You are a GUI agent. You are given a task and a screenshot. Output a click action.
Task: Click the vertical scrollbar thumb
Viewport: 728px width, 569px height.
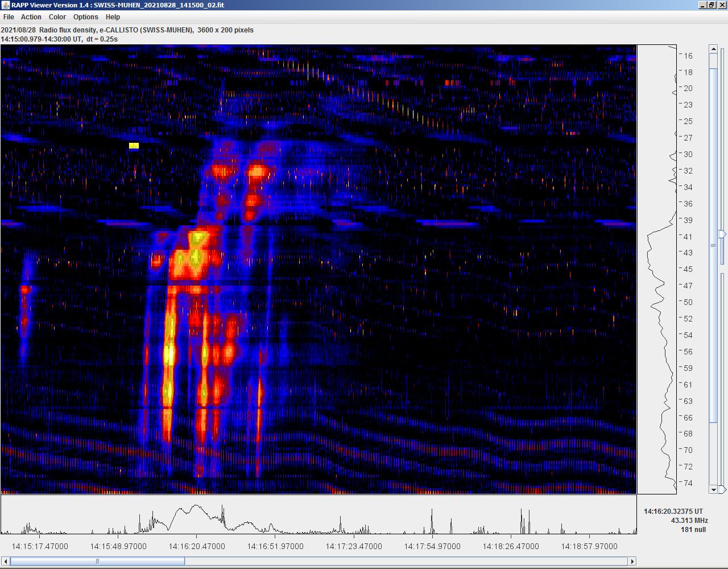coord(713,245)
